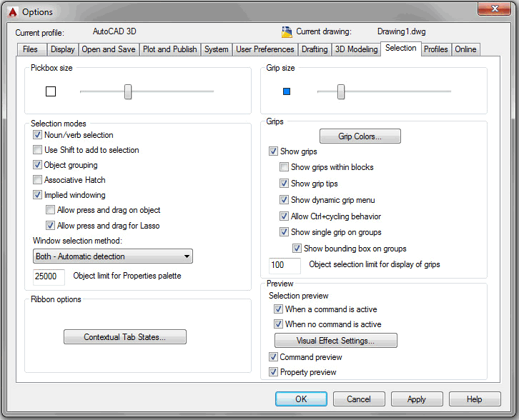Enable Use Shift to add to selection
This screenshot has width=519, height=420.
click(x=38, y=150)
